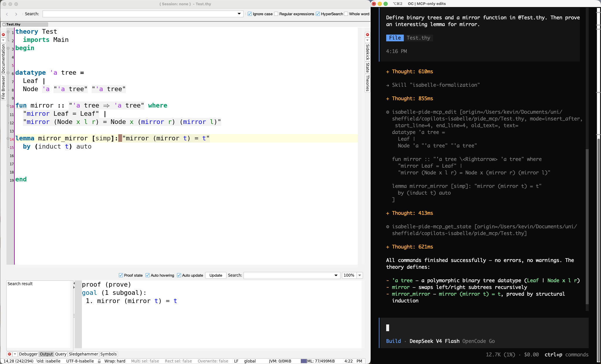Collapse the fold at line 14 lemma
601x364 pixels.
pos(8,138)
